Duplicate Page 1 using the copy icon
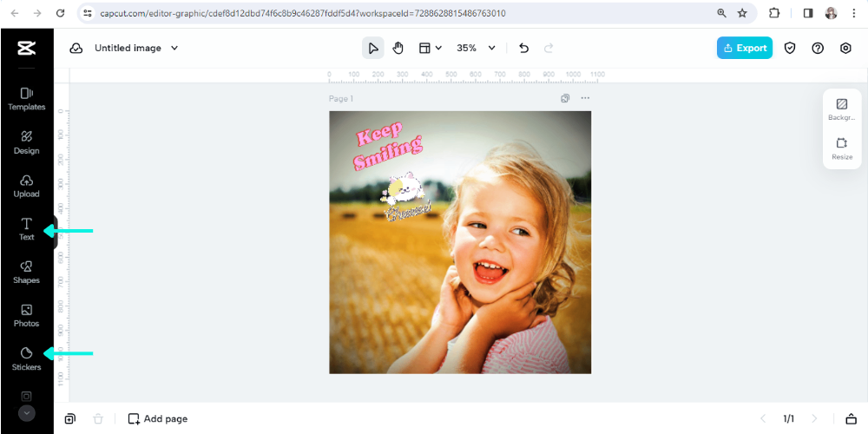 [565, 99]
